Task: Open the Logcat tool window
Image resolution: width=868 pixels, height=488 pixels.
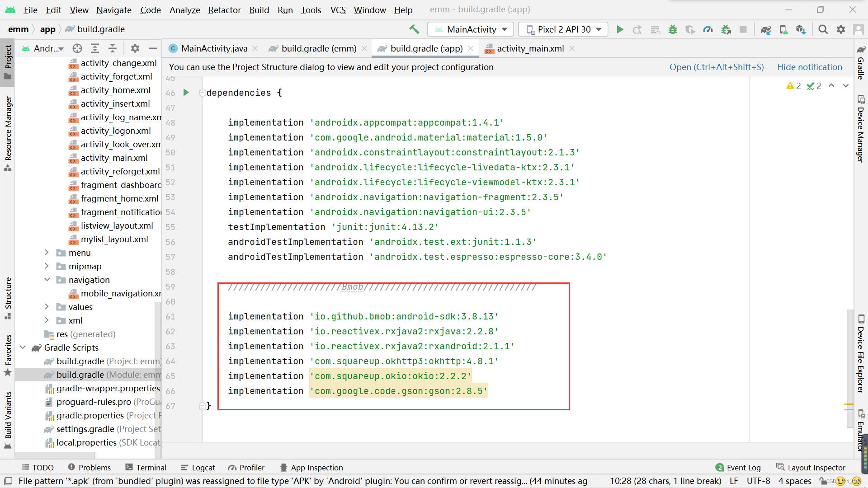Action: coord(198,468)
